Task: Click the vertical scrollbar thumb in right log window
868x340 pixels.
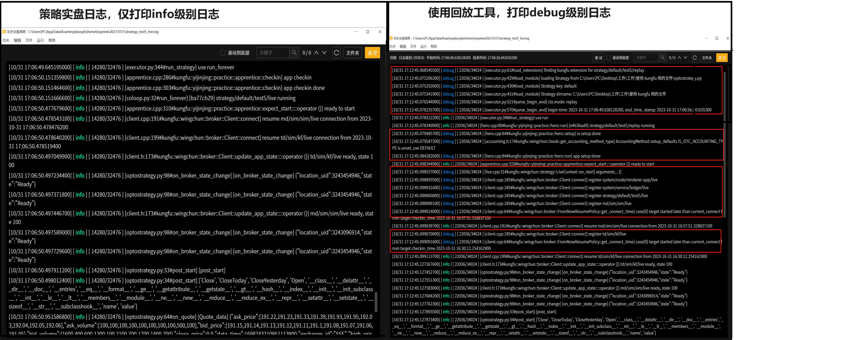Action: [x=725, y=145]
